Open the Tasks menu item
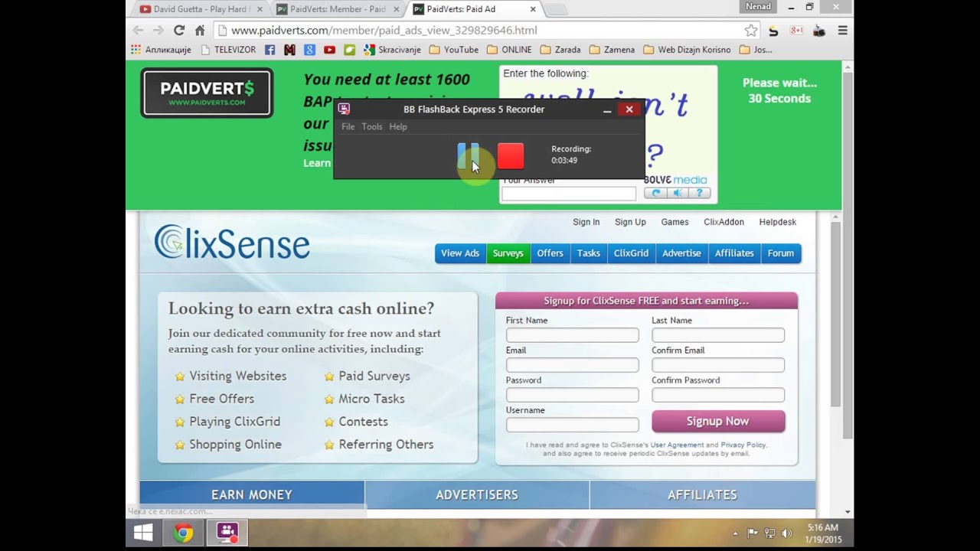 pyautogui.click(x=588, y=253)
